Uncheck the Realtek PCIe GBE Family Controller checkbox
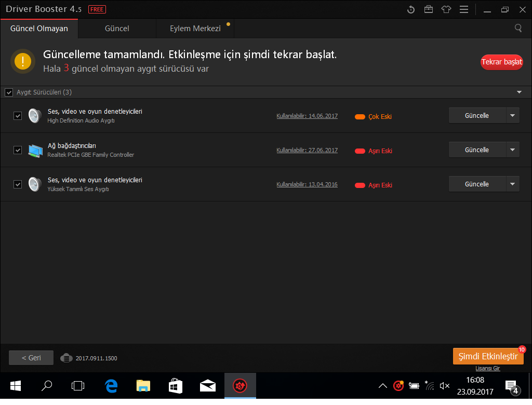The image size is (532, 405). [x=18, y=150]
